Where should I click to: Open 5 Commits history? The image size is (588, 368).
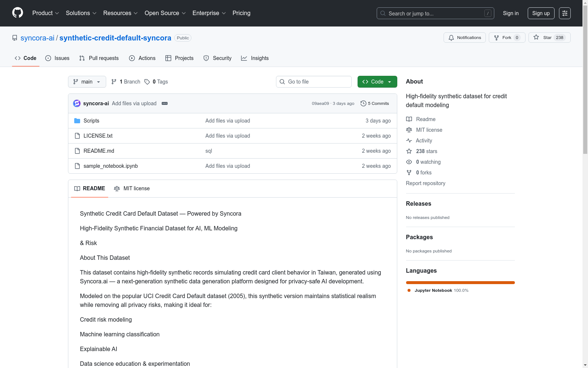click(374, 103)
